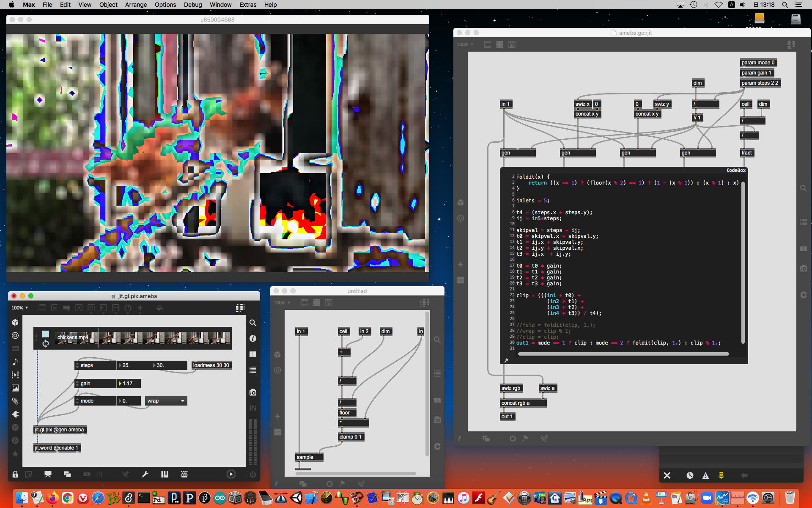The width and height of the screenshot is (812, 508).
Task: Toggle the patcher lock icon
Action: 15,474
